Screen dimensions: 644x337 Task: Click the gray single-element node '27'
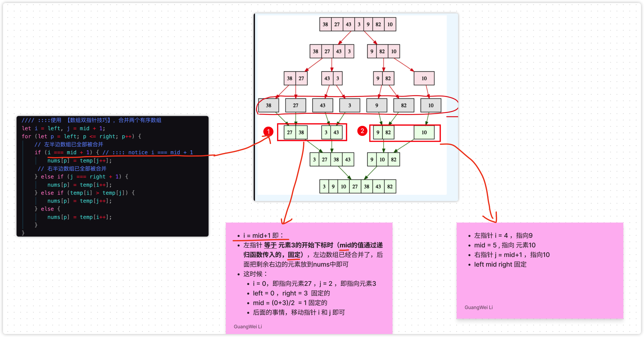(296, 105)
